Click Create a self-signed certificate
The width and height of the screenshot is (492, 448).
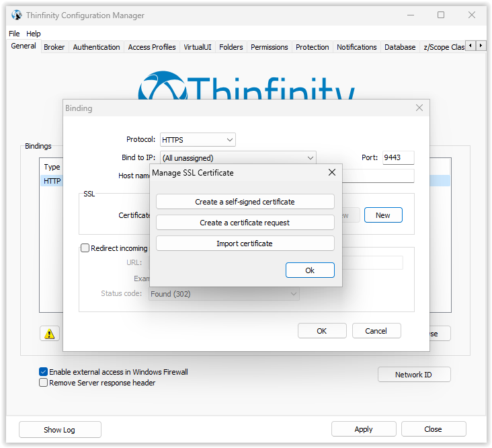click(245, 202)
